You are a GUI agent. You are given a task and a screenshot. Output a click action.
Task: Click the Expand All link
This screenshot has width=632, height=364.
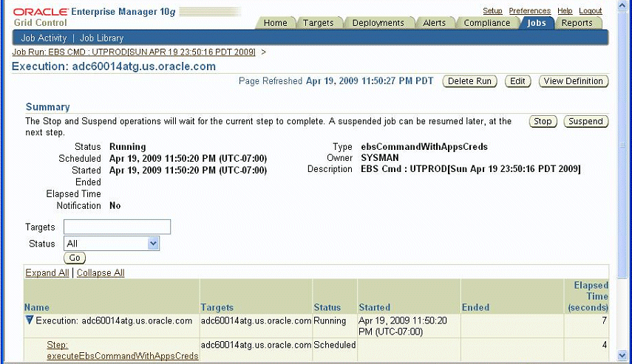(x=47, y=272)
